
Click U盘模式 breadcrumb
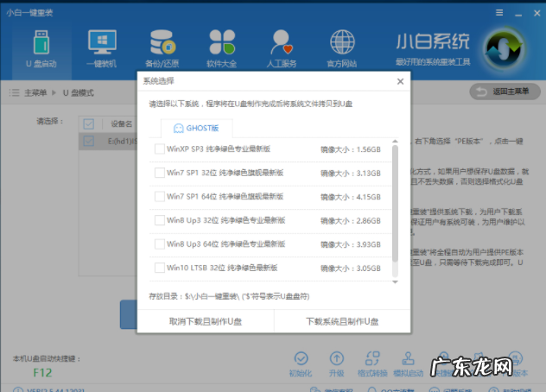[x=79, y=93]
